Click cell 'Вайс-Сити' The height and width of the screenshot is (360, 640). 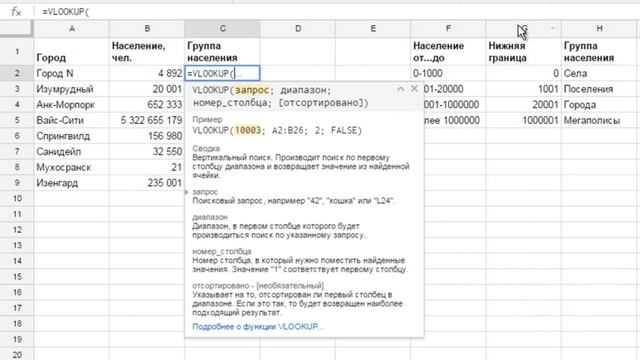[x=72, y=120]
